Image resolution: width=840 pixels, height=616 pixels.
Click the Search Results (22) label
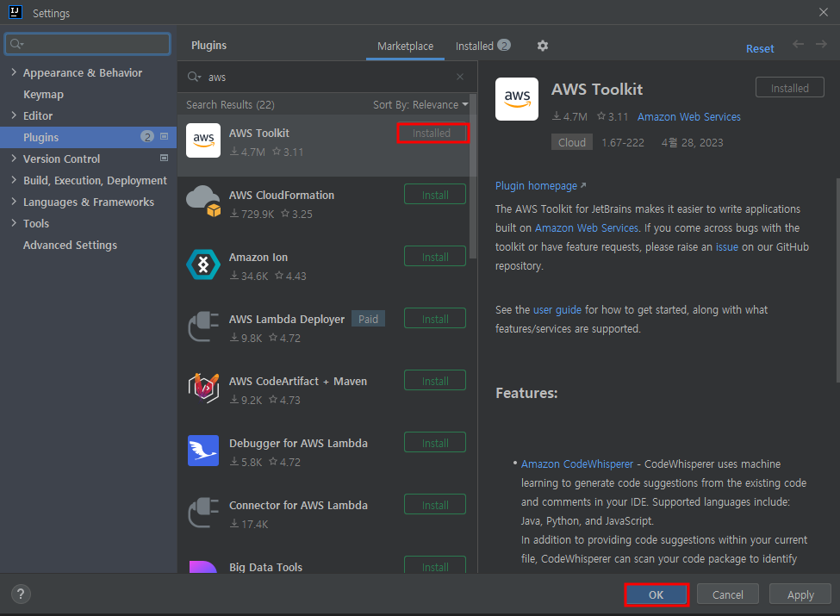(x=230, y=105)
